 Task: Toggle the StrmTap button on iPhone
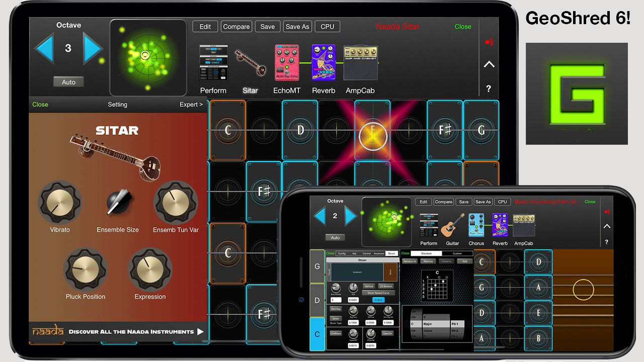pos(336,309)
